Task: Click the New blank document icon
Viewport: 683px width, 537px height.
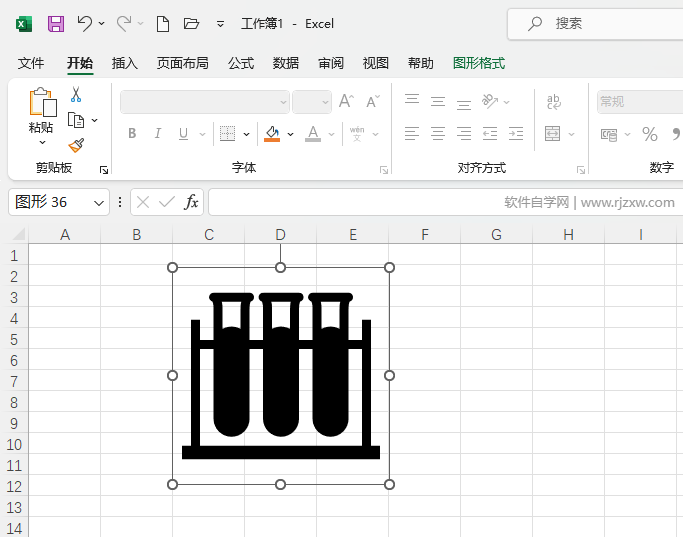Action: click(x=163, y=23)
